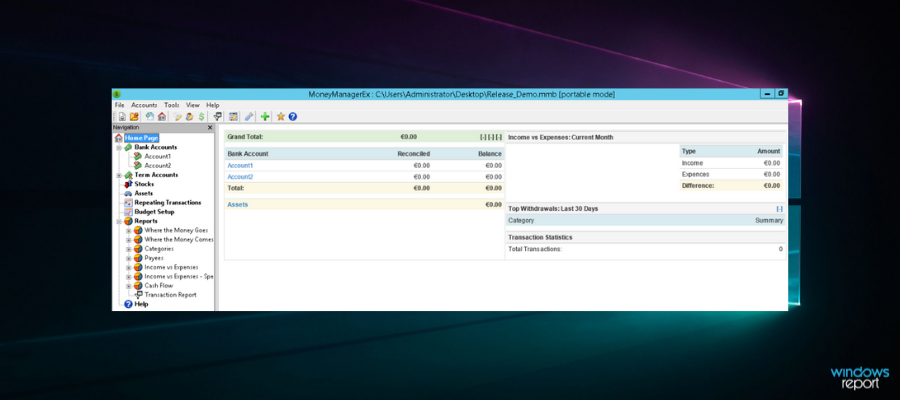Open Account2 link in Bank Account table
Screen dimensions: 900x400
point(240,177)
